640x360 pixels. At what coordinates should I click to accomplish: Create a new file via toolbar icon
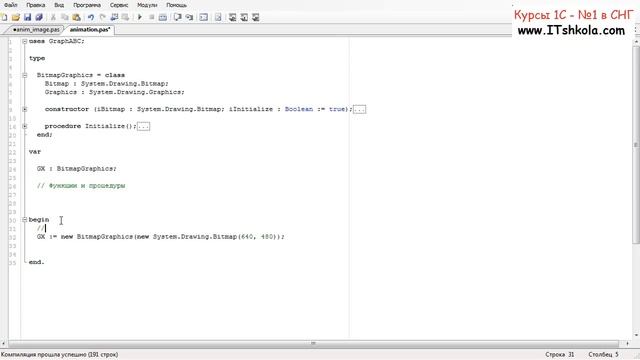click(x=4, y=17)
